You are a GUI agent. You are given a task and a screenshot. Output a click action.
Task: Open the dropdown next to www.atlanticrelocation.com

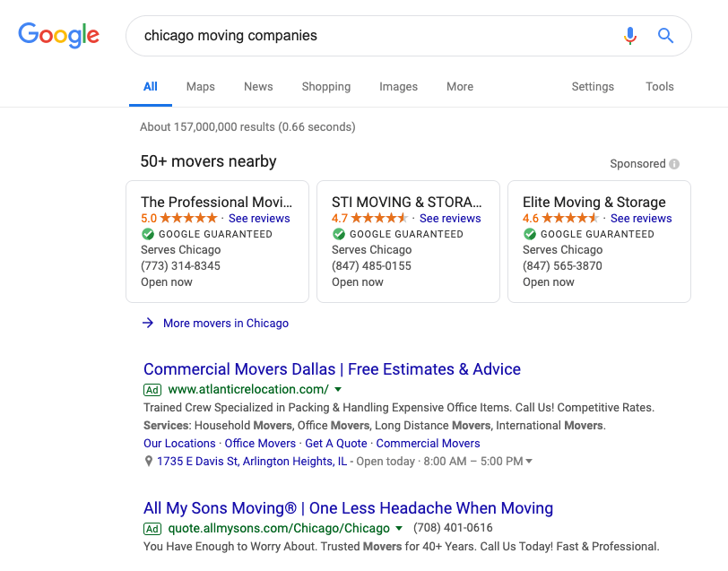339,389
